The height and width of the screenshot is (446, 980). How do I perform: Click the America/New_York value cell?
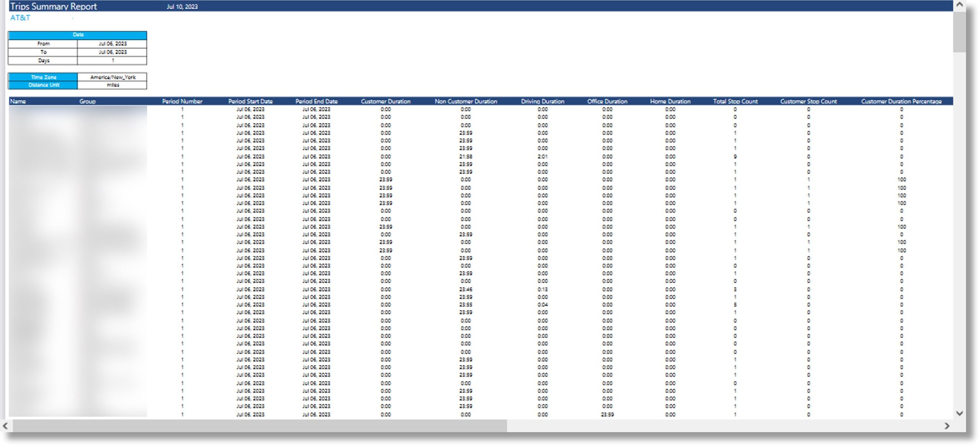pos(112,77)
